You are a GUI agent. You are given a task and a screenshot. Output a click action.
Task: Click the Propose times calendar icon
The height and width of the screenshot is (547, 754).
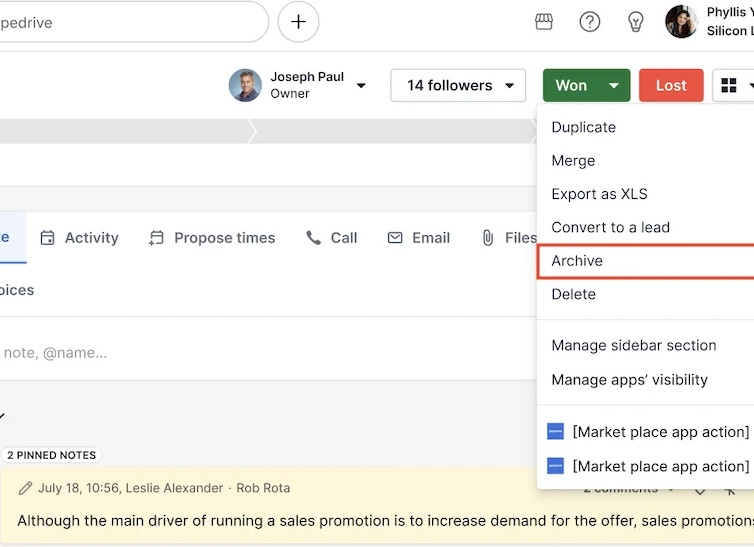point(156,238)
